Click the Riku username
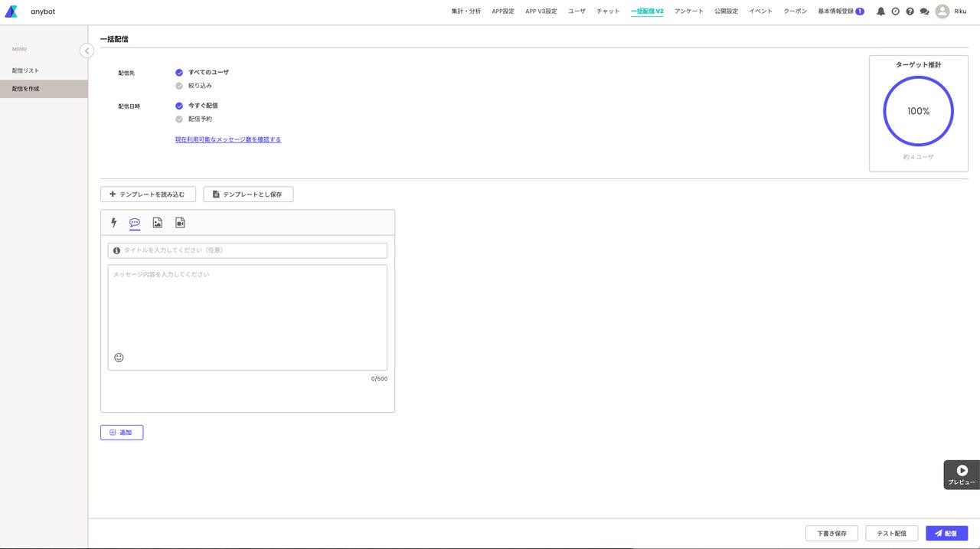The image size is (980, 549). [960, 11]
